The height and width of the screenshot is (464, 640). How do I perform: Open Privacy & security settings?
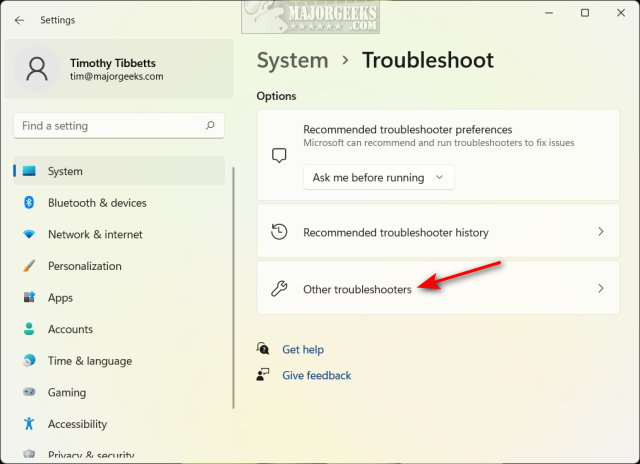(119, 453)
